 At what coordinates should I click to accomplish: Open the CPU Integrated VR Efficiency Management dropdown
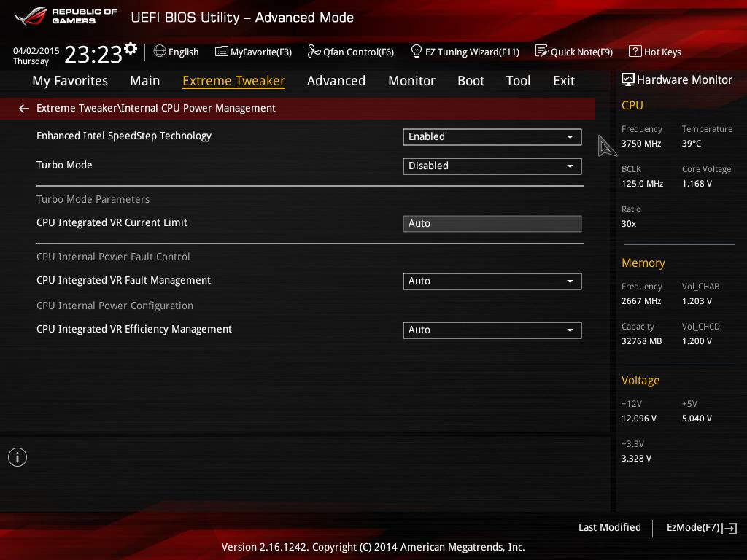tap(492, 330)
